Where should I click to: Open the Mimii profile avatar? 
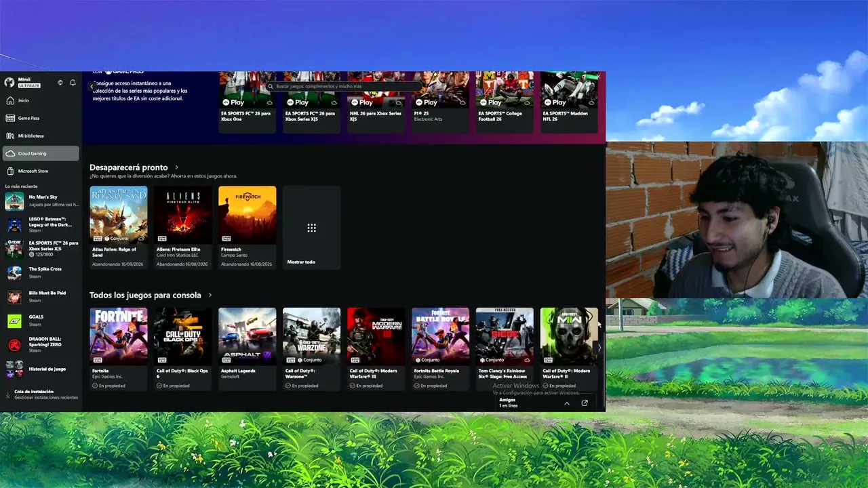click(x=9, y=82)
